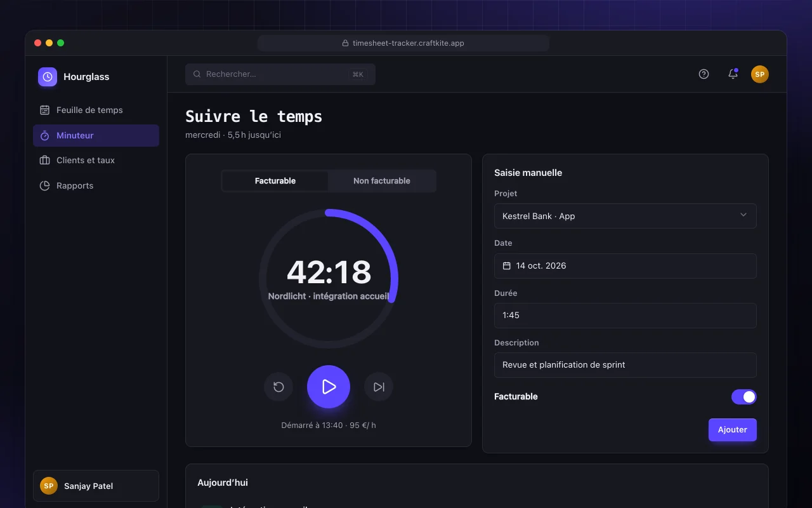This screenshot has height=508, width=812.
Task: Click the calendar icon in the Date field
Action: pos(507,266)
